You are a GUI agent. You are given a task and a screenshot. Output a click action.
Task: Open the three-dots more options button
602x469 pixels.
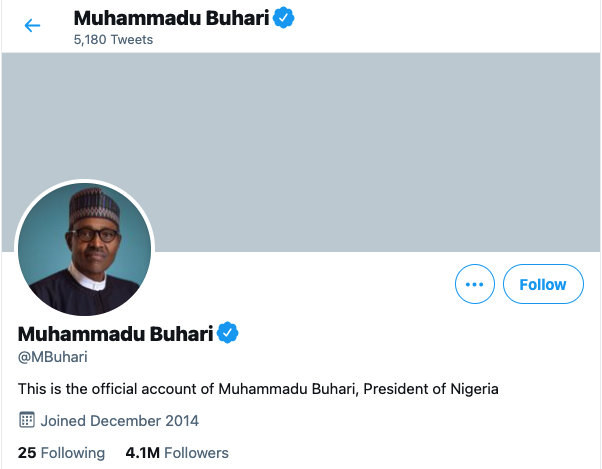pos(474,284)
